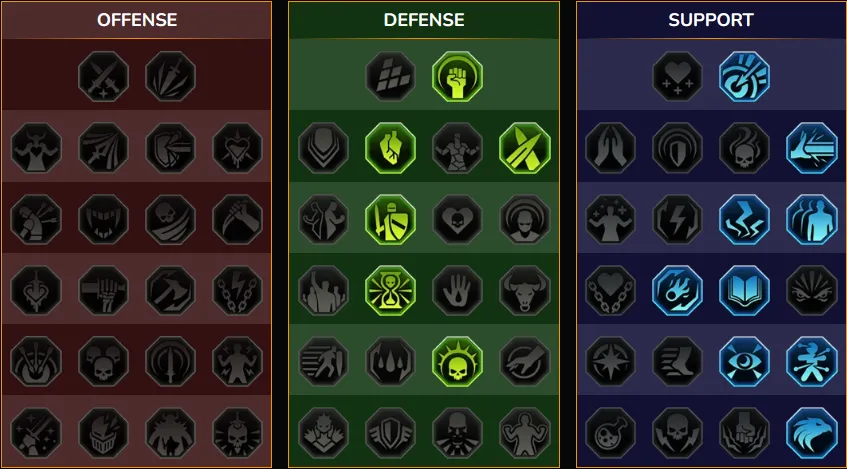Choose the potion flask mastery icon
This screenshot has width=847, height=469.
(x=610, y=433)
